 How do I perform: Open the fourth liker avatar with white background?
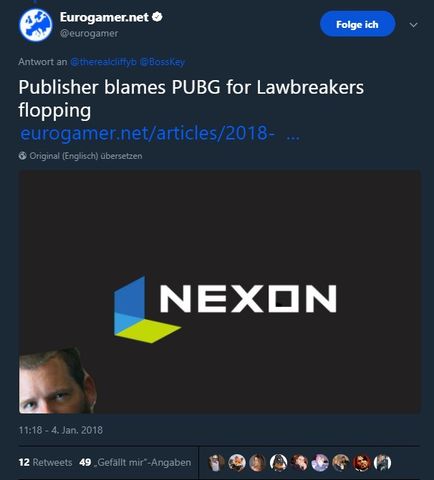pos(279,463)
